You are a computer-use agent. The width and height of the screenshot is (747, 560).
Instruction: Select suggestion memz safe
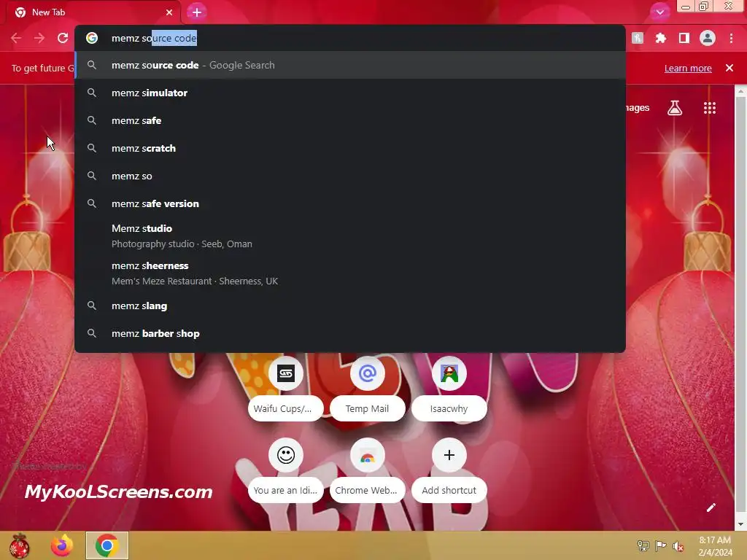tap(350, 120)
